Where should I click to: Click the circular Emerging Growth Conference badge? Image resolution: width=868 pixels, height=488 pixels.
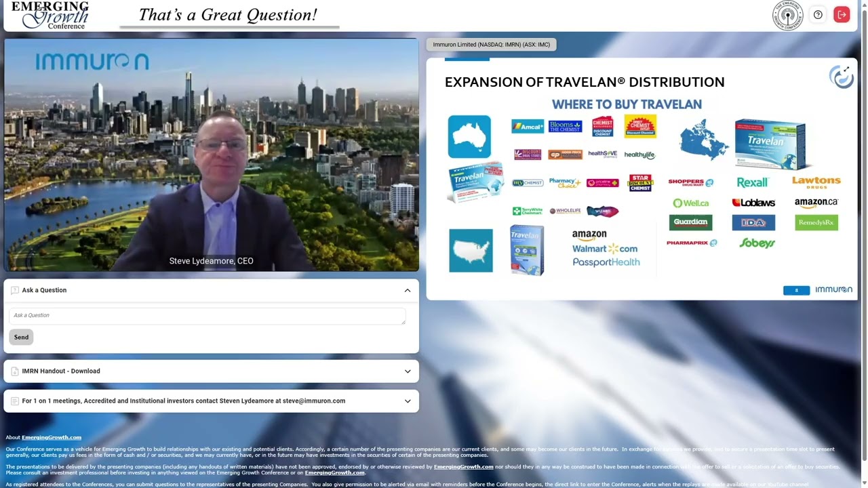pos(788,15)
